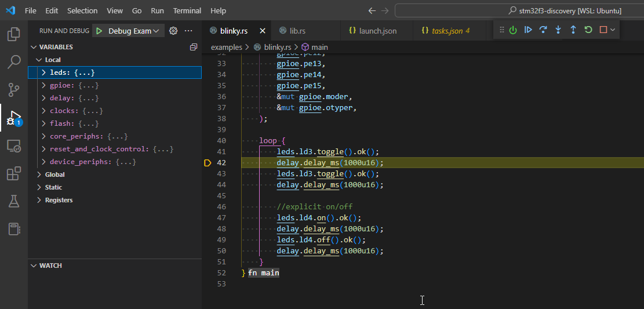Expand the leds variable
644x309 pixels.
(43, 72)
